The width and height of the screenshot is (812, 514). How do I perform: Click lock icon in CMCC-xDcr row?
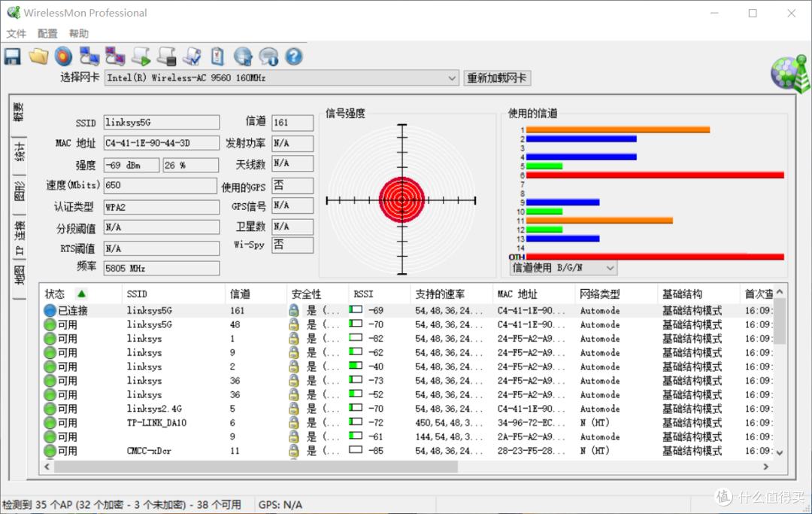[x=294, y=450]
